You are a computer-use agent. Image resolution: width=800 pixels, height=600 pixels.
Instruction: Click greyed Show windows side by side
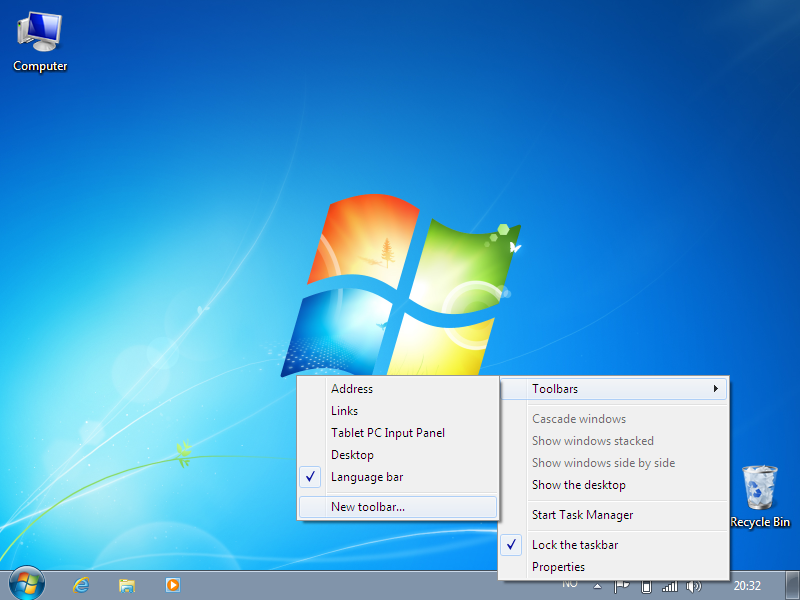[x=614, y=463]
